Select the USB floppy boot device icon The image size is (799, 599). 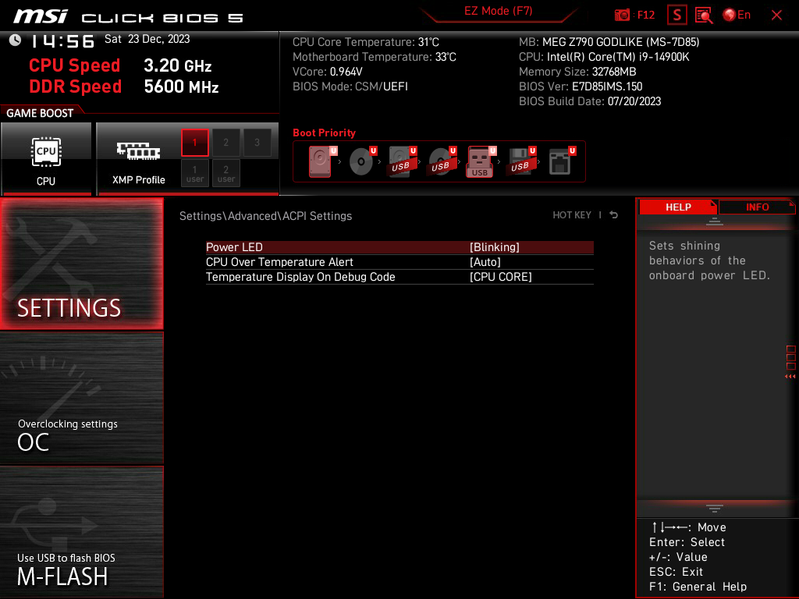pos(521,161)
